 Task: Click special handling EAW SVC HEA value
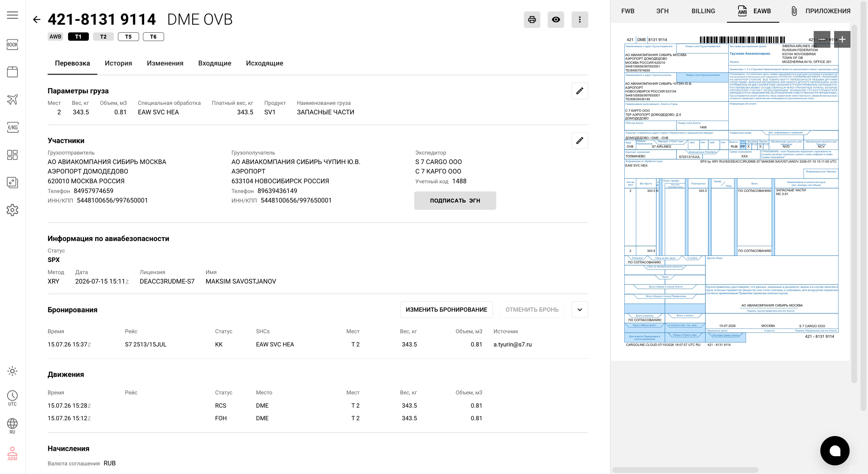tap(158, 112)
